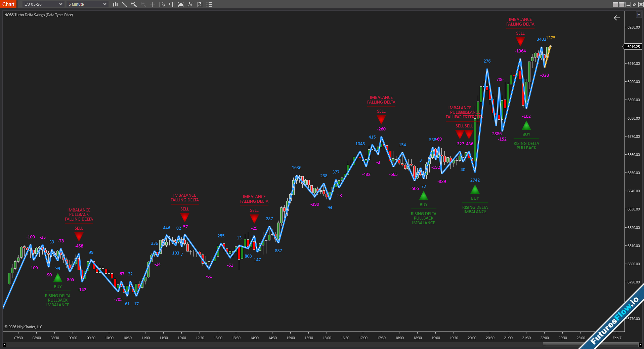Image resolution: width=644 pixels, height=349 pixels.
Task: Open the Data Box document icon
Action: (x=162, y=4)
